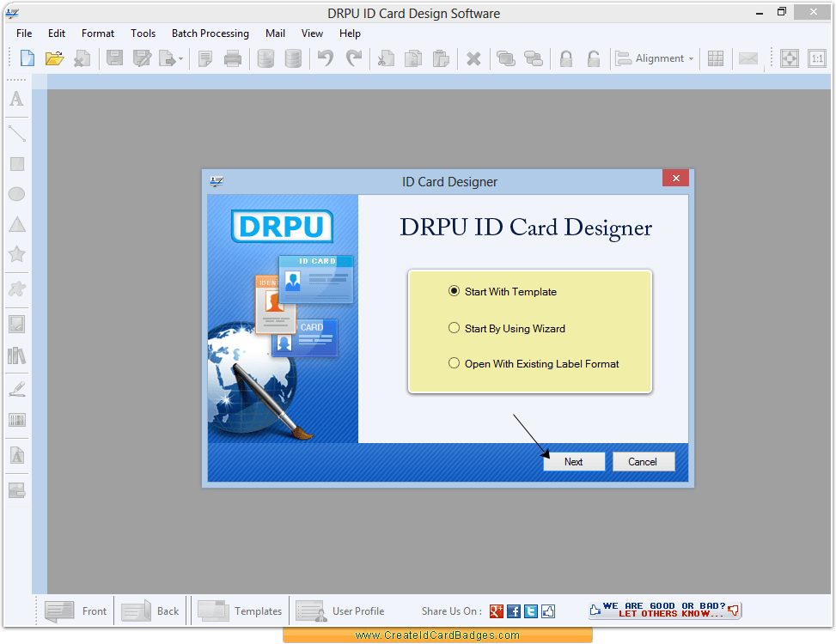This screenshot has width=836, height=644.
Task: Share on Google Plus icon
Action: point(497,611)
